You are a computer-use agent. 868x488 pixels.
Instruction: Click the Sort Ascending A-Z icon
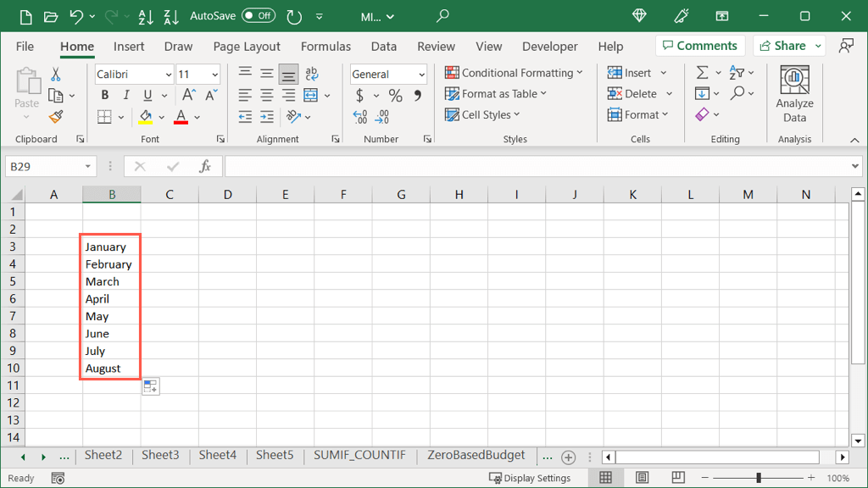tap(146, 16)
